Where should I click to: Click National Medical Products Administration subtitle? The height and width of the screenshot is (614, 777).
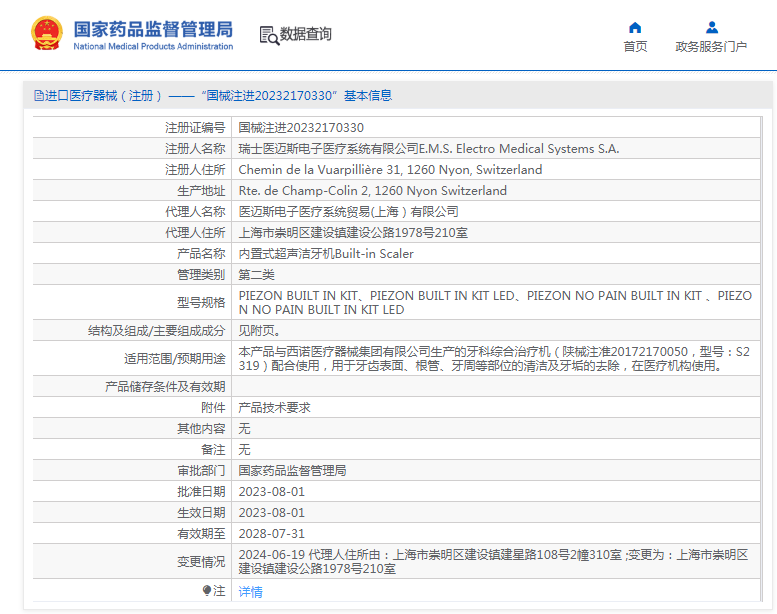click(153, 47)
